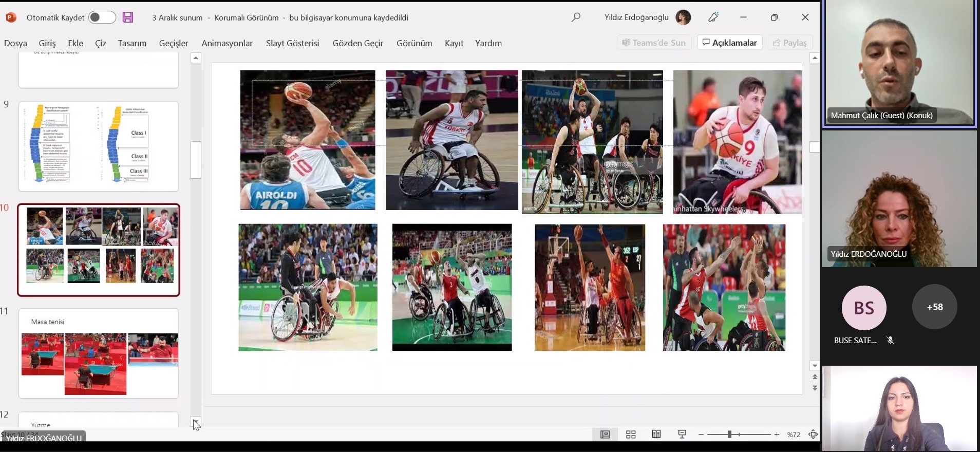Screen dimensions: 980x452
Task: Zoom out with the minus button
Action: point(701,435)
